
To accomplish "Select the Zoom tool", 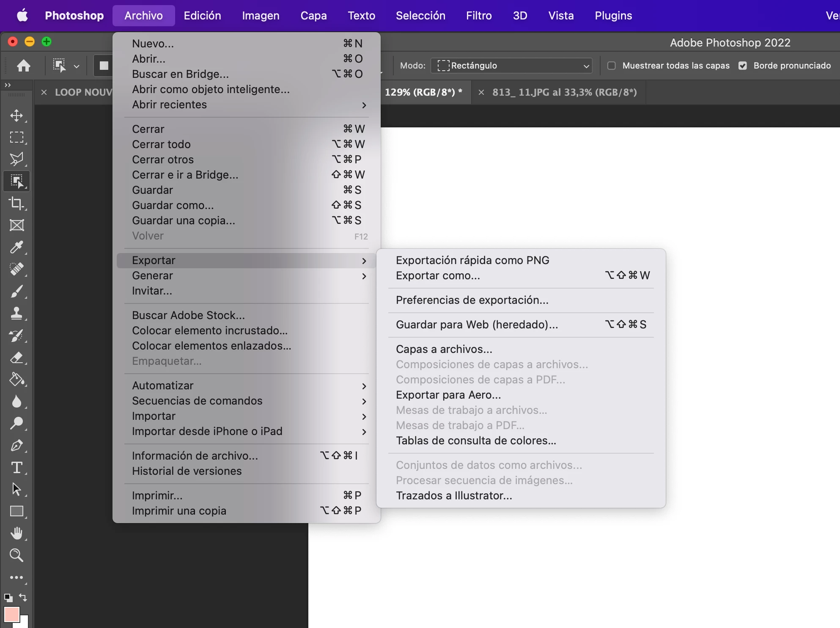I will coord(16,555).
